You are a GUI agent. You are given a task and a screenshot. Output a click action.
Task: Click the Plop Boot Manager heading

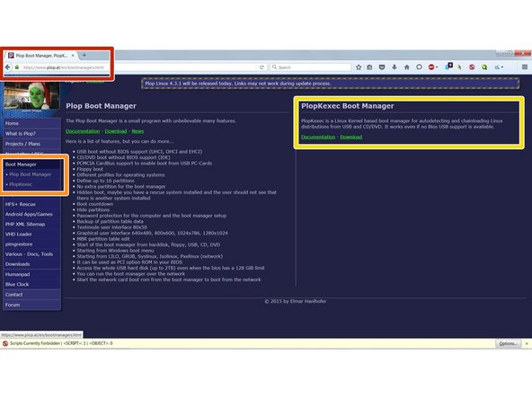click(102, 106)
